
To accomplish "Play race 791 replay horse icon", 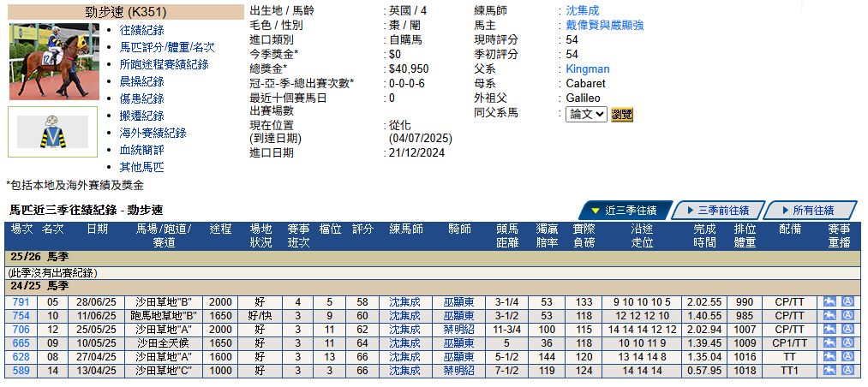I will 829,302.
